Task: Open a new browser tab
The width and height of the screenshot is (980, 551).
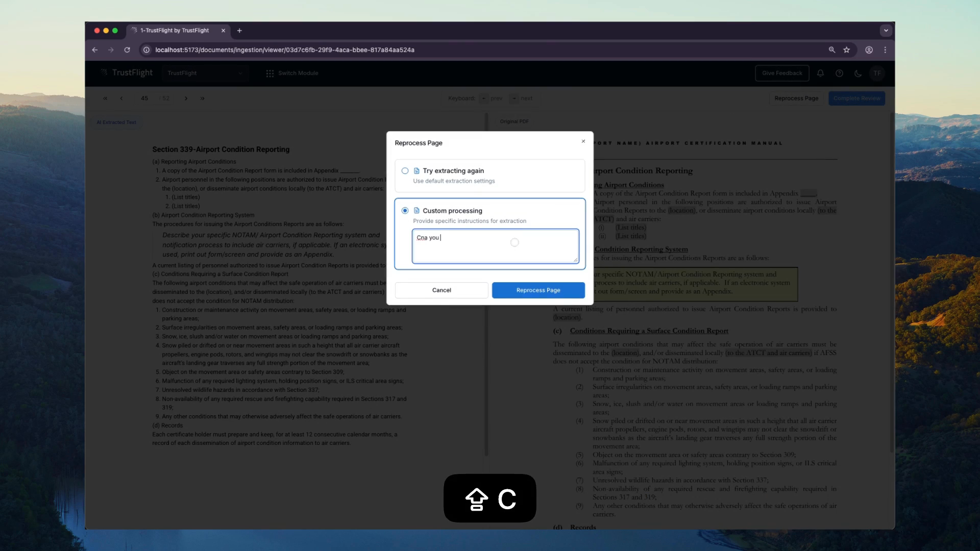Action: (x=239, y=31)
